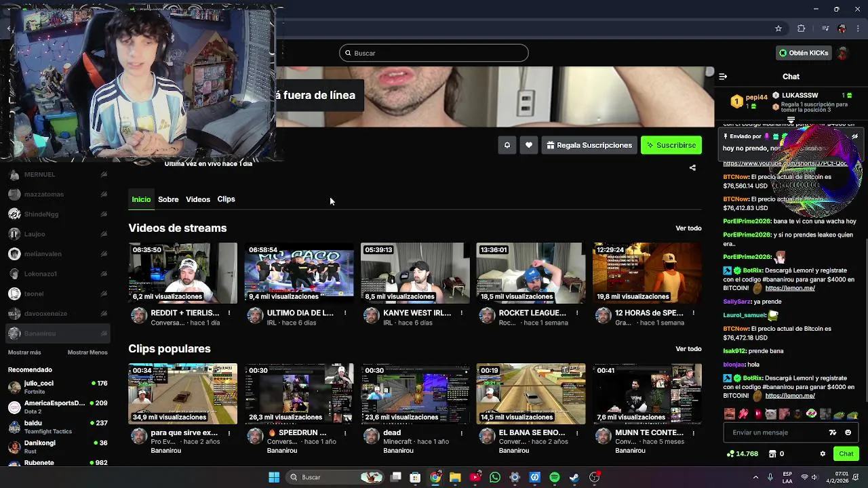Collapse the chat panel with arrow icon
Screen dimensions: 868x488
[723, 77]
